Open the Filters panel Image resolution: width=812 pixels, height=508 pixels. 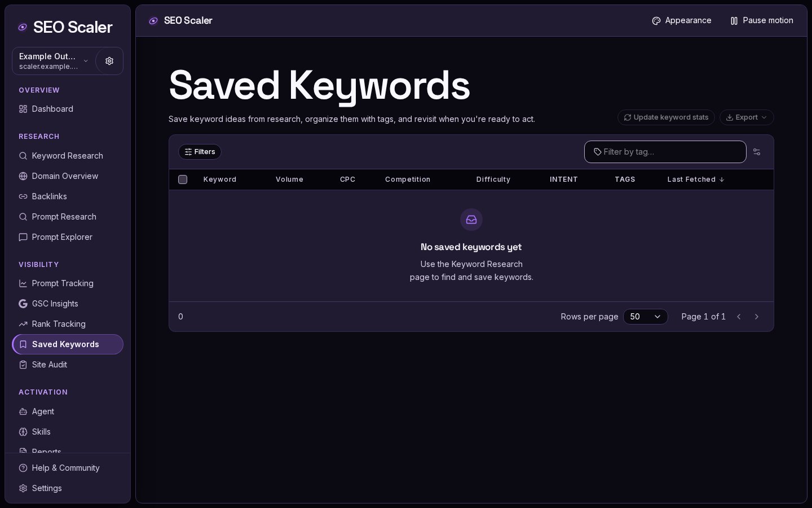(200, 152)
